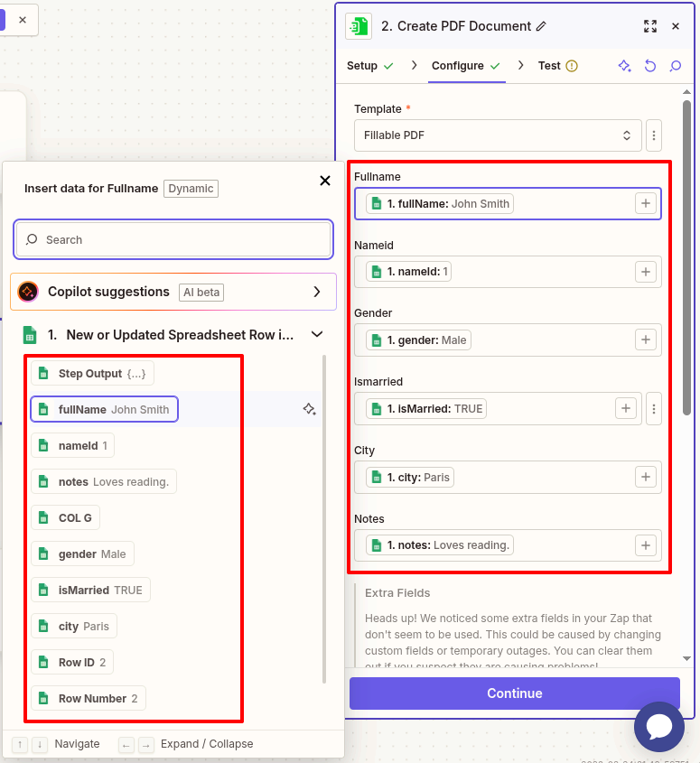Screen dimensions: 700x763
Task: Click the Continue button
Action: pos(515,693)
